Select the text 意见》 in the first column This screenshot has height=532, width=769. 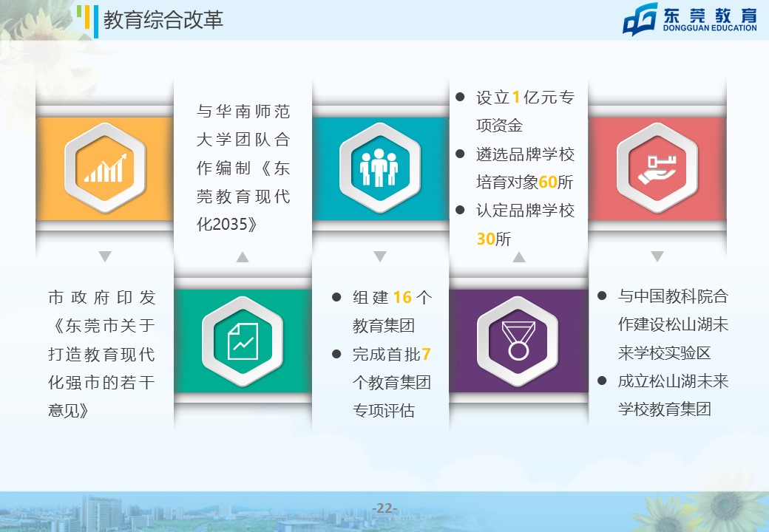click(x=68, y=411)
